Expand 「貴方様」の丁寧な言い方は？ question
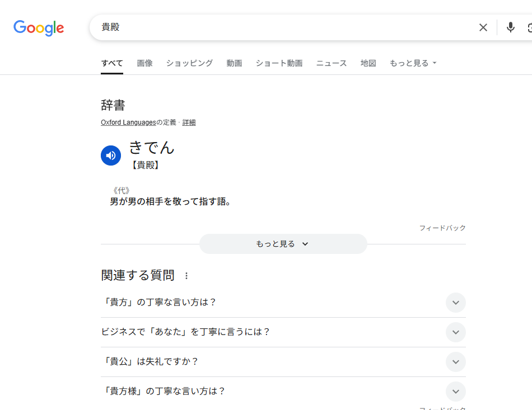The width and height of the screenshot is (532, 410). [455, 392]
